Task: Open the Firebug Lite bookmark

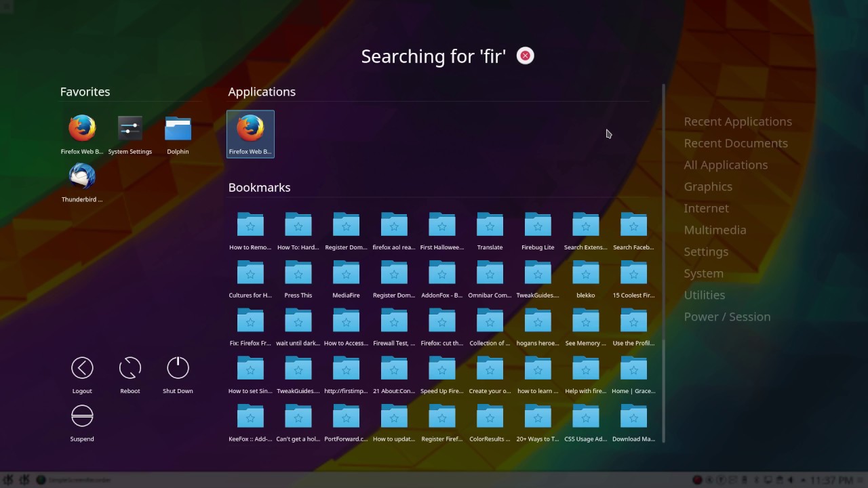Action: 538,231
